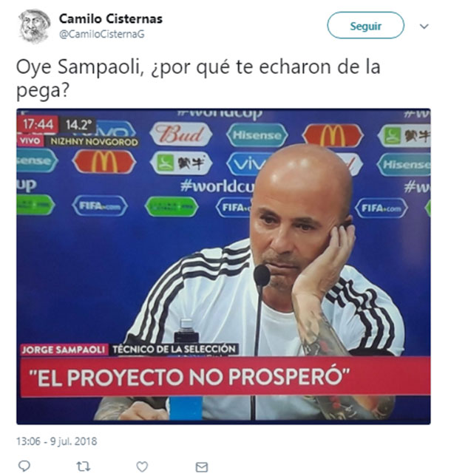Like the tweet with the heart icon
The width and height of the screenshot is (451, 476).
(x=142, y=466)
